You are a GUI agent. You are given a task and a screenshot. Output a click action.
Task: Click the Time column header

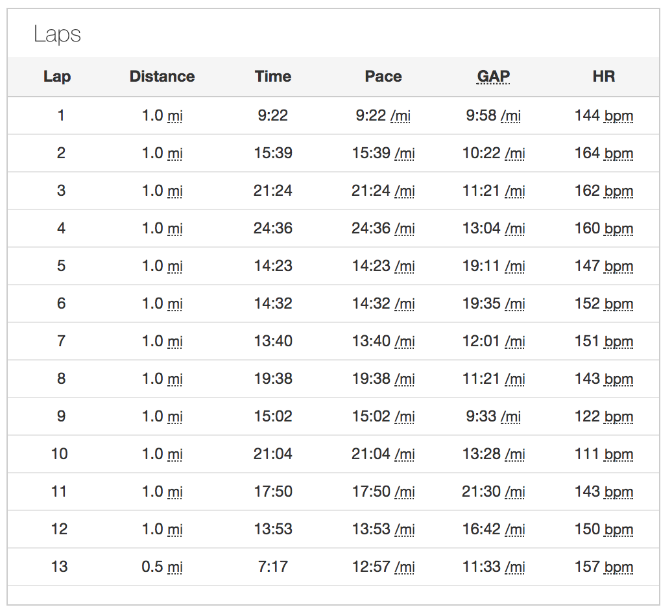point(273,77)
